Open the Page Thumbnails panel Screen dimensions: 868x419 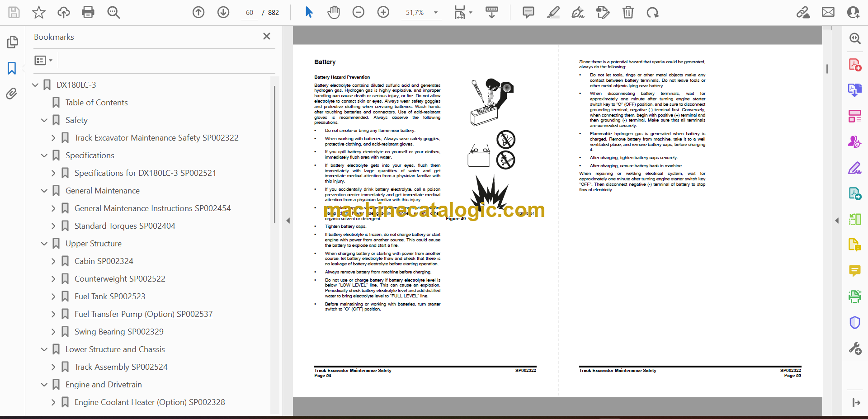pos(12,42)
